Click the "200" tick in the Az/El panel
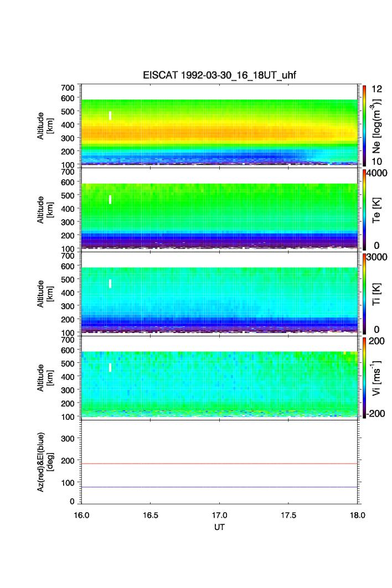 tap(68, 461)
